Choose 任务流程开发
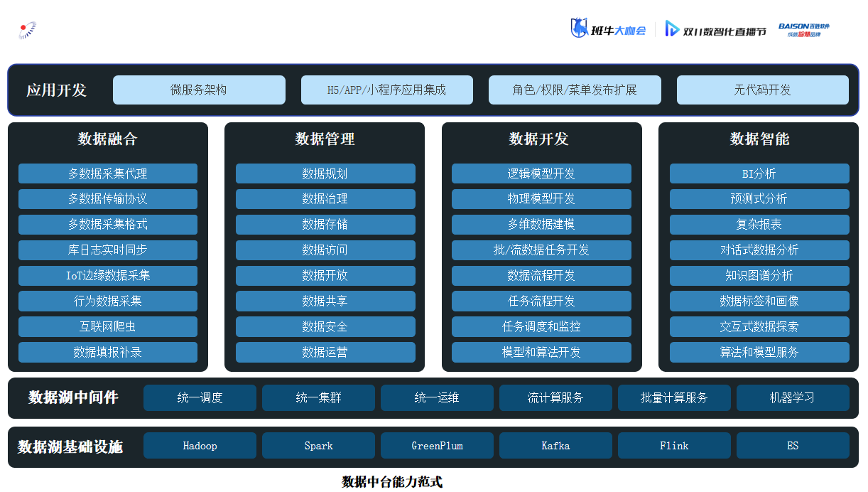 point(541,301)
